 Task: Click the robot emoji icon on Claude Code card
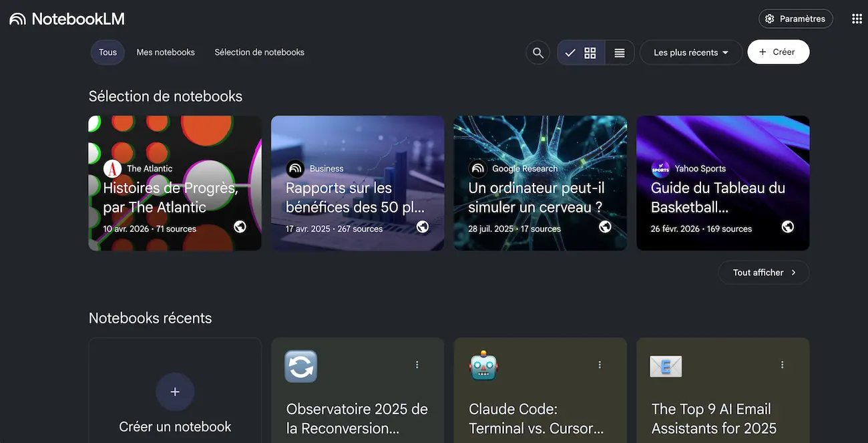484,366
